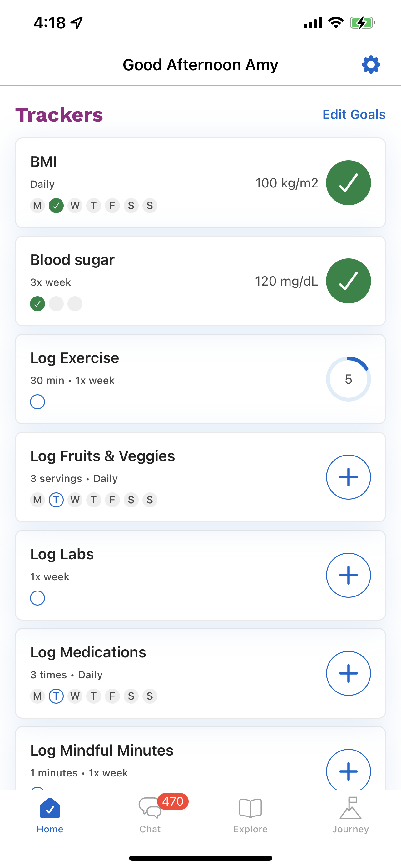
Task: Select the Log Exercise weekly empty circle
Action: click(x=37, y=402)
